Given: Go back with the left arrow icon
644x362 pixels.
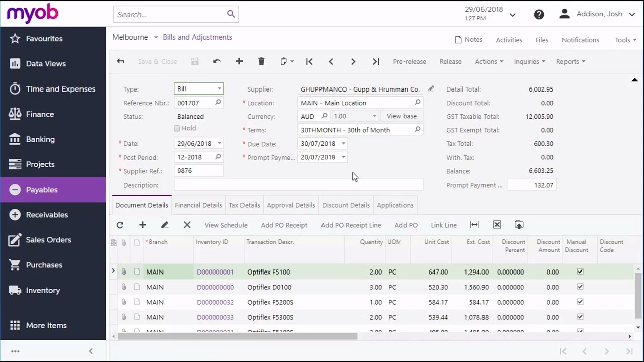Looking at the screenshot, I should tap(120, 61).
